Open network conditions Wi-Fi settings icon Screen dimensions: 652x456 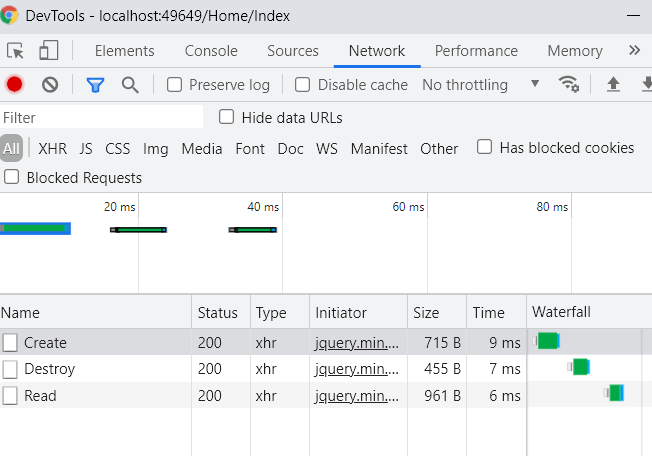point(569,85)
